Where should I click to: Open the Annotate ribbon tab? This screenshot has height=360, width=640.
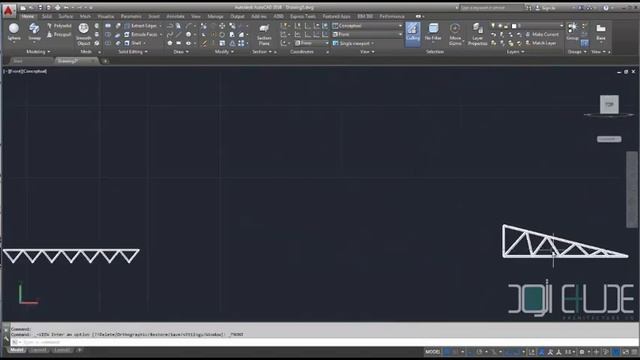pyautogui.click(x=176, y=17)
